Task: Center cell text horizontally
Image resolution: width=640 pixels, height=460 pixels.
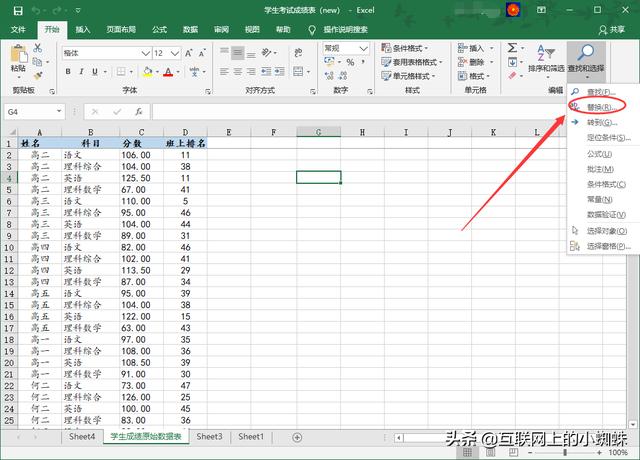Action: (238, 72)
